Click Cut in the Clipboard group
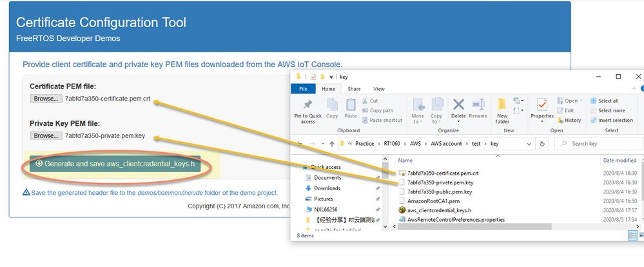 coord(370,101)
